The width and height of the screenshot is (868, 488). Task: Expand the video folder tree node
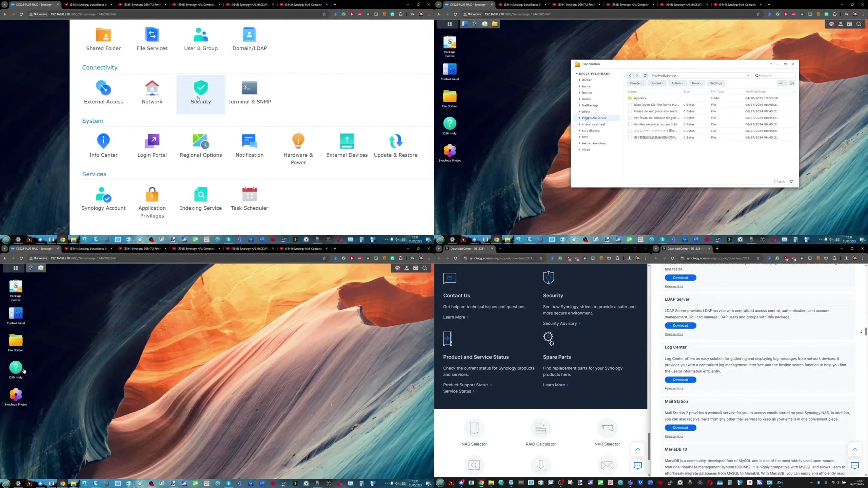pyautogui.click(x=580, y=150)
